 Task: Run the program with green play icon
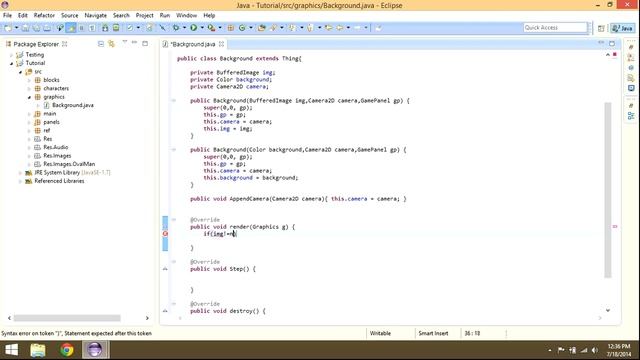pyautogui.click(x=193, y=28)
